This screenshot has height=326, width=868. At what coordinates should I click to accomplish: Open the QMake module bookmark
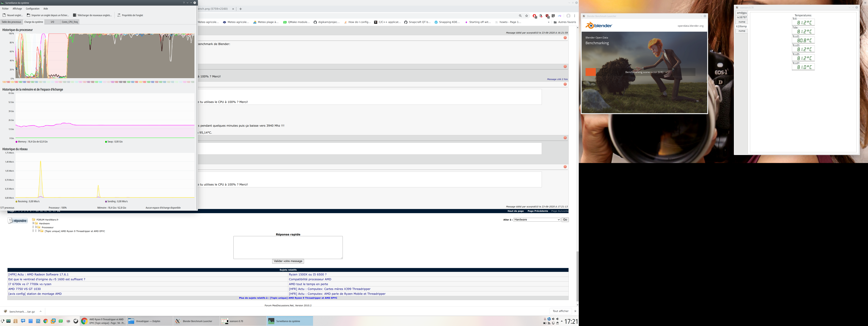tap(296, 22)
